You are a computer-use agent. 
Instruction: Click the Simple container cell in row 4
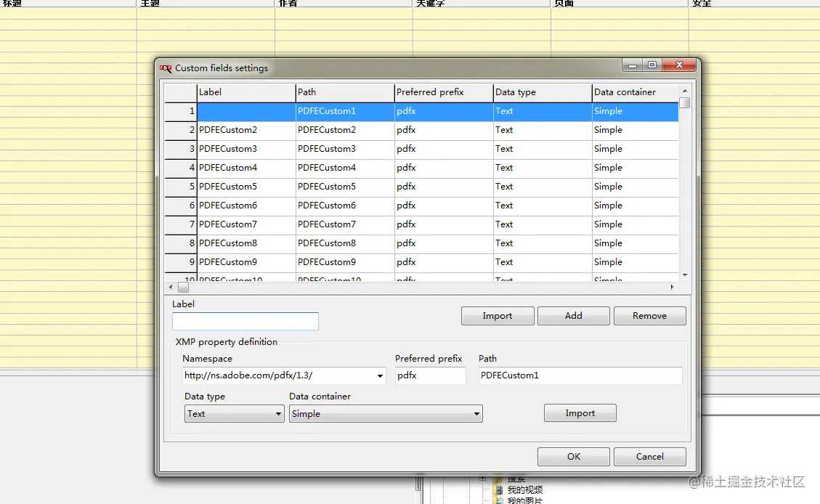(636, 168)
